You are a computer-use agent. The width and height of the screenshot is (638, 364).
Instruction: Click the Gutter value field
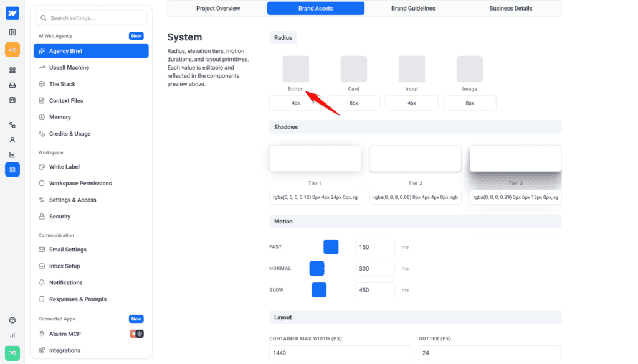(x=490, y=353)
